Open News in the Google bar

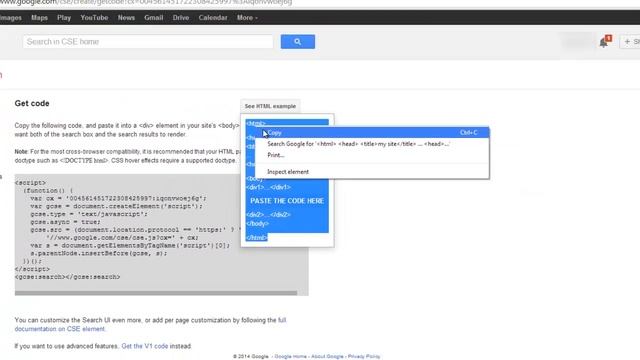click(x=126, y=18)
